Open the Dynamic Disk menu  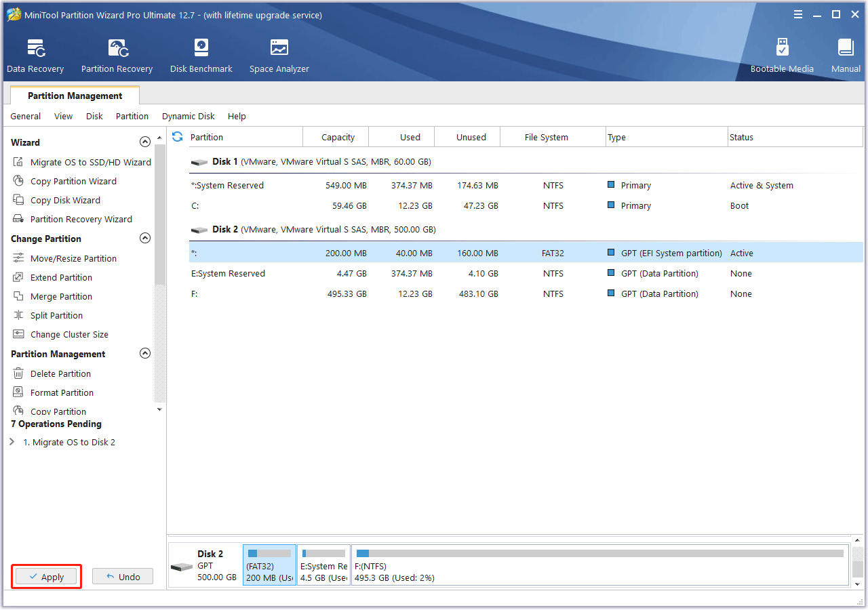188,117
